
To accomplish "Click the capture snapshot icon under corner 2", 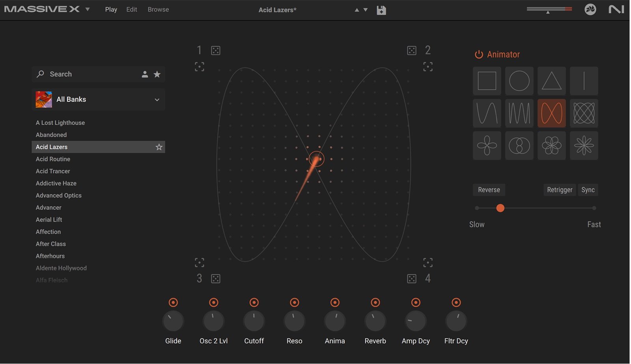I will (428, 67).
